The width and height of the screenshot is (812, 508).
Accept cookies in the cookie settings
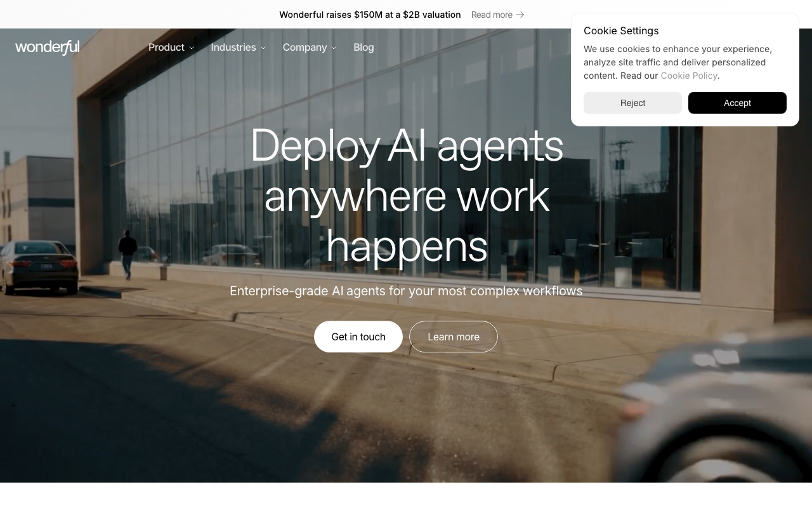[737, 103]
